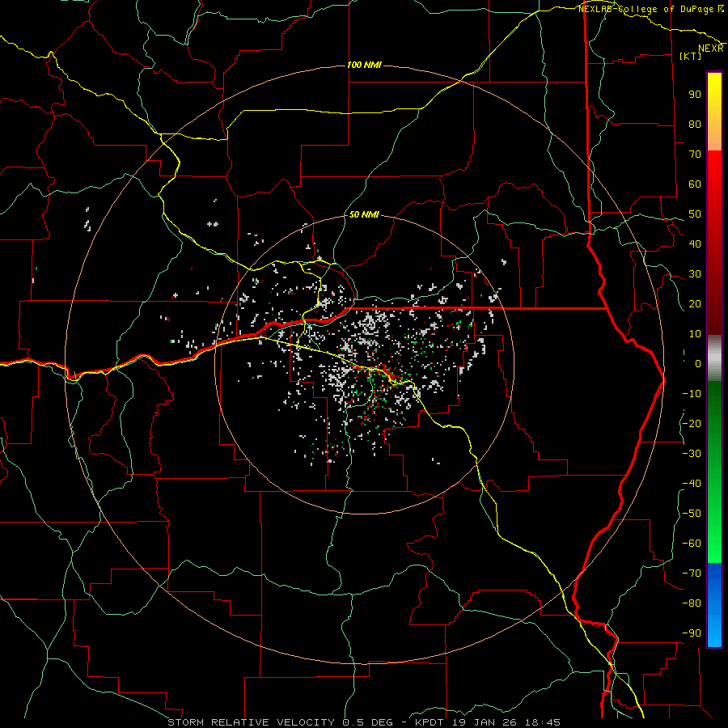728x728 pixels.
Task: Click the -60 value on velocity scale
Action: point(692,544)
